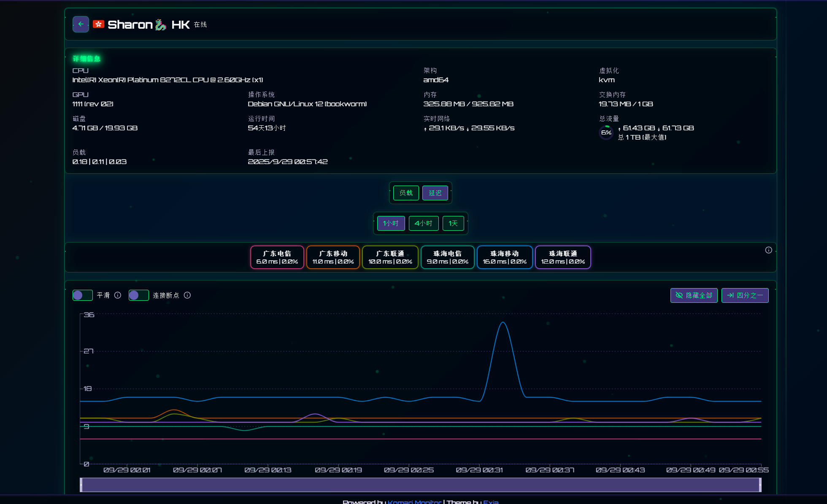
Task: Toggle the 平滑 smoothing switch
Action: 83,295
